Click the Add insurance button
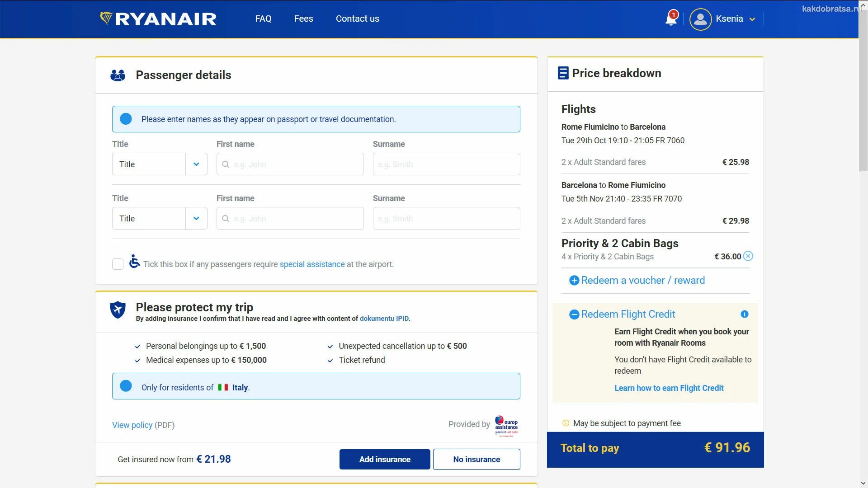Image resolution: width=868 pixels, height=488 pixels. (x=385, y=459)
